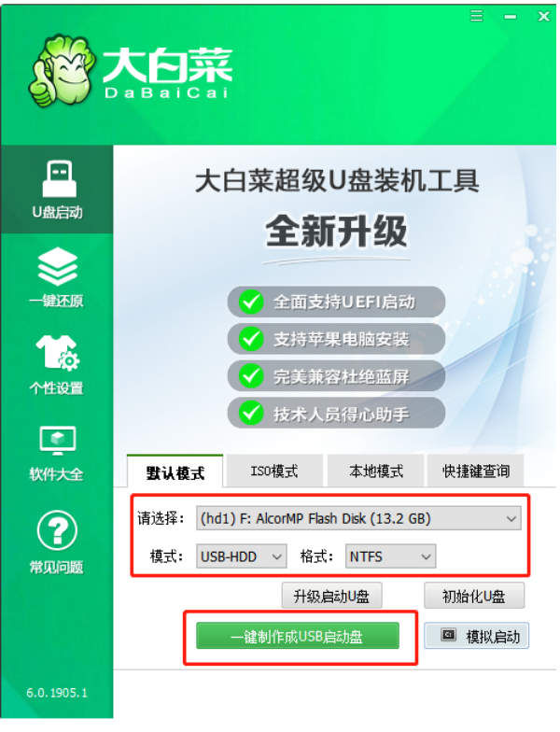Select the 一键还原 layers icon
This screenshot has height=732, width=560.
point(58,267)
